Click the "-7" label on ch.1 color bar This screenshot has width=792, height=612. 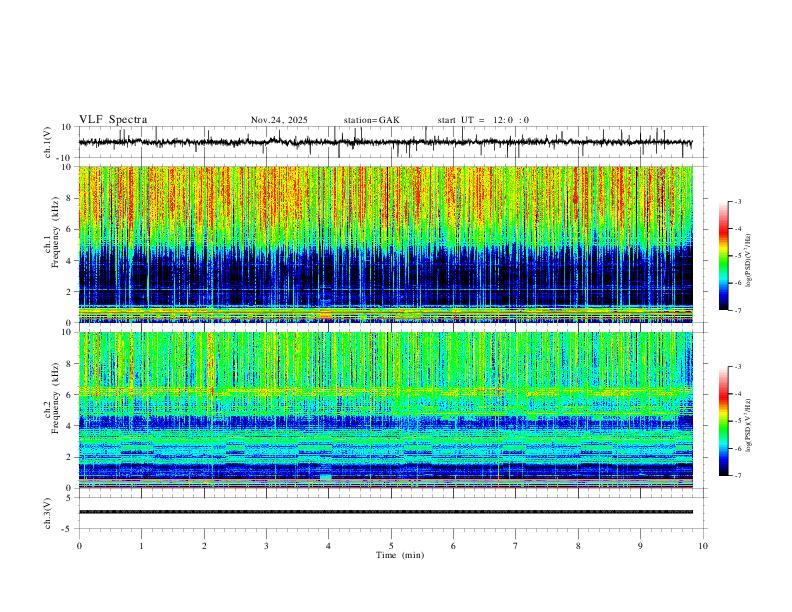click(x=737, y=310)
